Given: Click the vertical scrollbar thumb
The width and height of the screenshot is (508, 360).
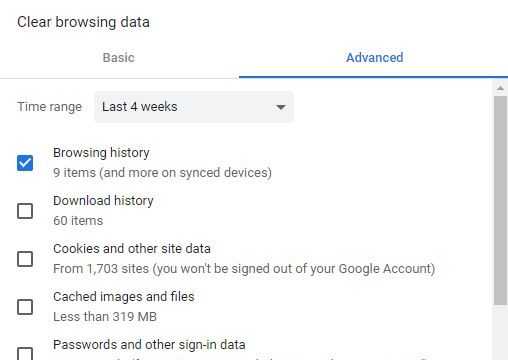Looking at the screenshot, I should (x=500, y=200).
